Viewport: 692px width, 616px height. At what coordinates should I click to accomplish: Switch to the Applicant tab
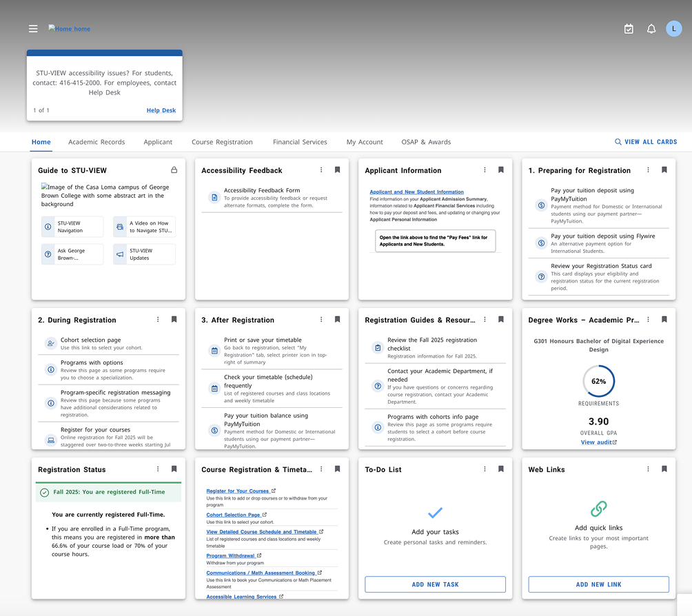pyautogui.click(x=158, y=142)
